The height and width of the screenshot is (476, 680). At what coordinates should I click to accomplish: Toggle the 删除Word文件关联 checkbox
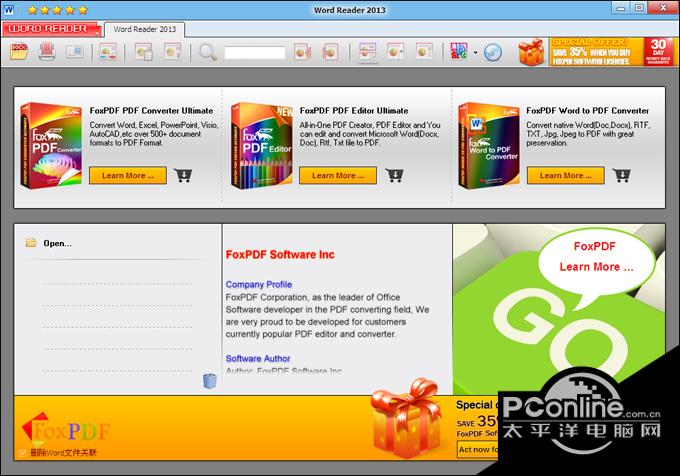tap(22, 453)
